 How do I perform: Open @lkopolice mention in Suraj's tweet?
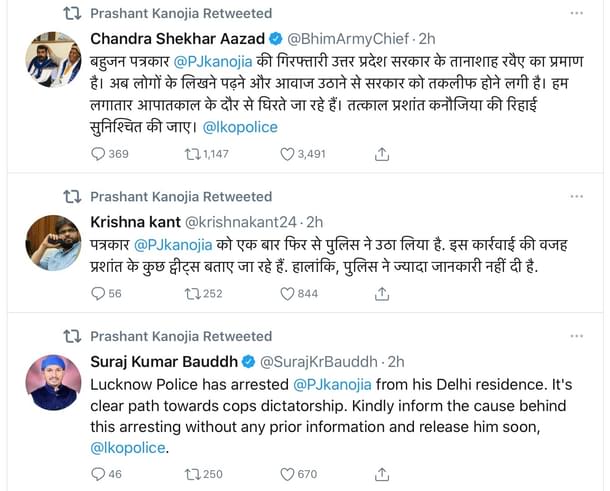pyautogui.click(x=128, y=448)
